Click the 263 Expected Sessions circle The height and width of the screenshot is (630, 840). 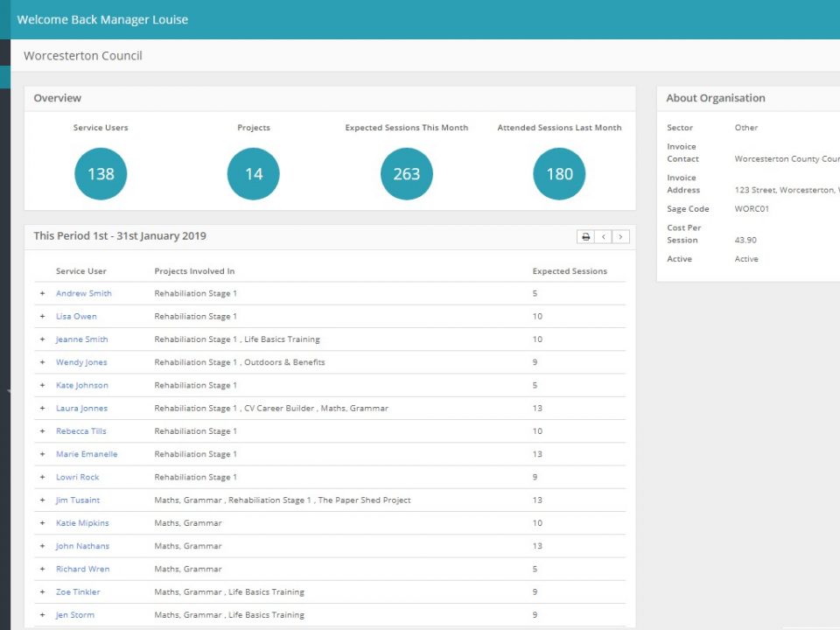tap(407, 174)
